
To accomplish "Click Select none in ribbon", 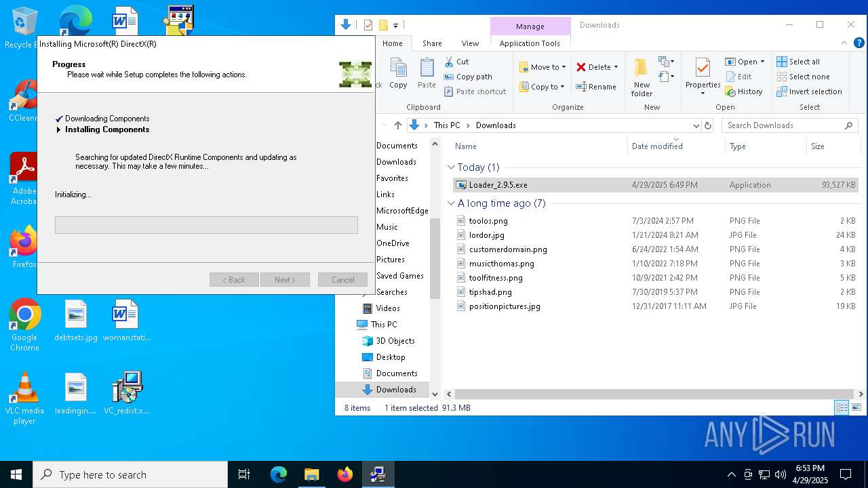I will (803, 77).
